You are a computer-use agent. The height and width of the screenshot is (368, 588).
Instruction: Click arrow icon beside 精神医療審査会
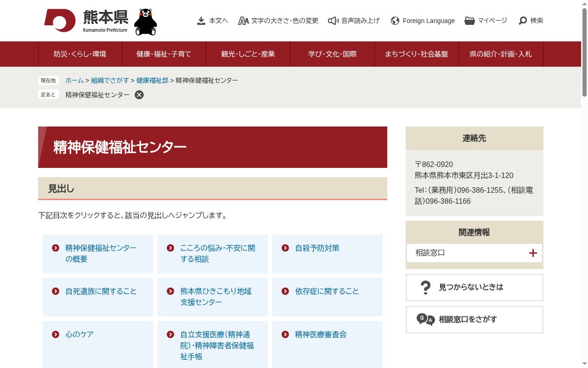point(285,334)
